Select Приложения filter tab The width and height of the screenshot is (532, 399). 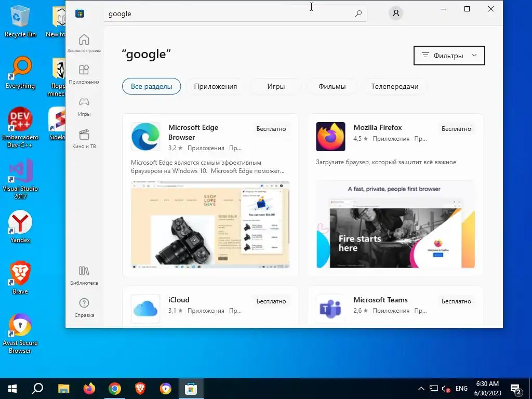click(216, 86)
